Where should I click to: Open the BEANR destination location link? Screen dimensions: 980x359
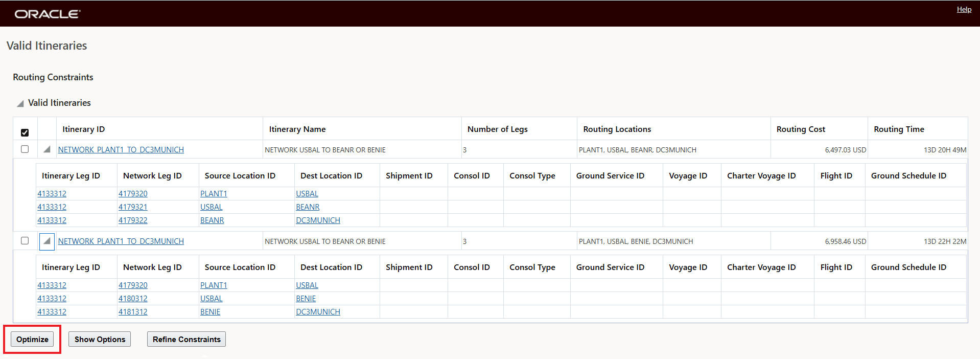(308, 207)
